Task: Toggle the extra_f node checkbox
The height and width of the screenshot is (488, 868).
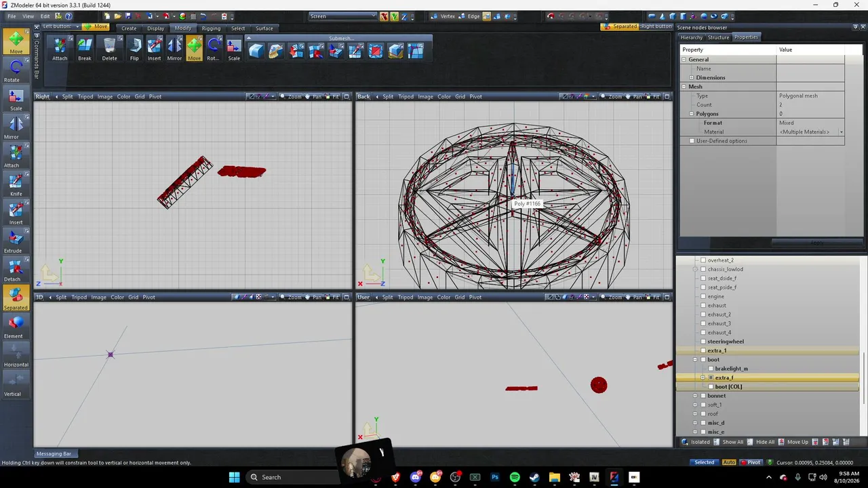Action: pyautogui.click(x=711, y=378)
